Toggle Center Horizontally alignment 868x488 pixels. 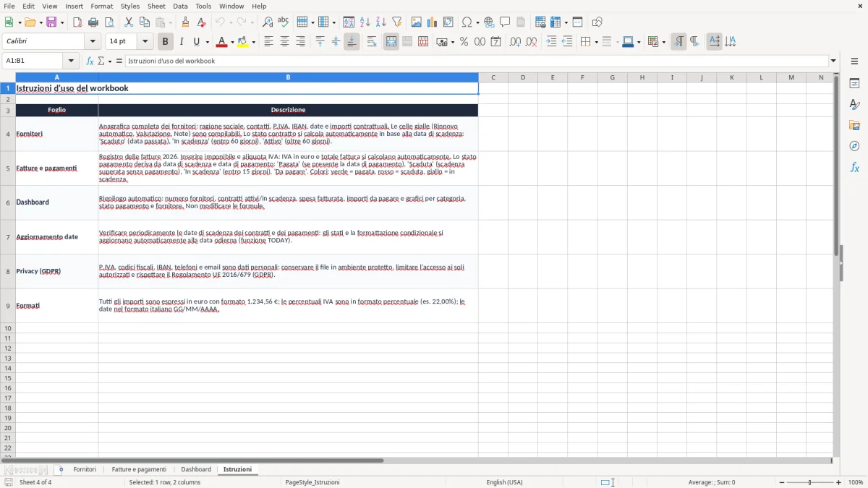(x=284, y=42)
